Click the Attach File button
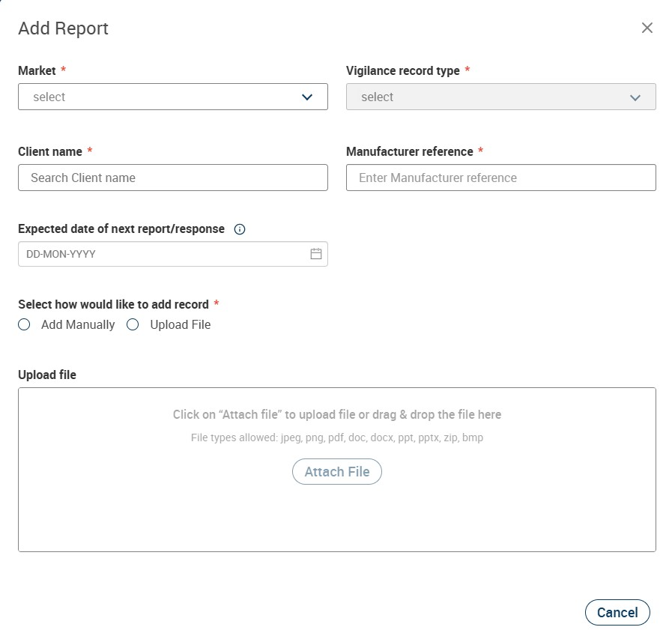672x630 pixels. (337, 471)
